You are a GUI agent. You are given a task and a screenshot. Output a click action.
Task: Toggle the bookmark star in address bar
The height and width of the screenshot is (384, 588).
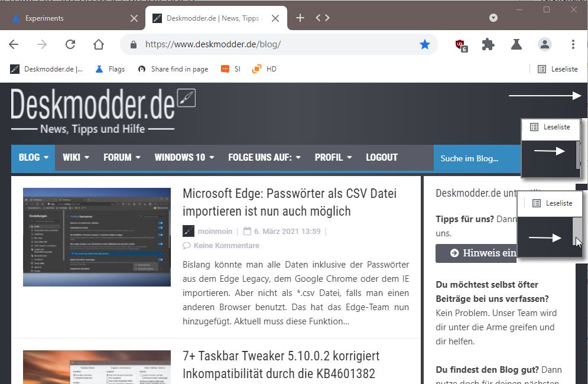[424, 44]
